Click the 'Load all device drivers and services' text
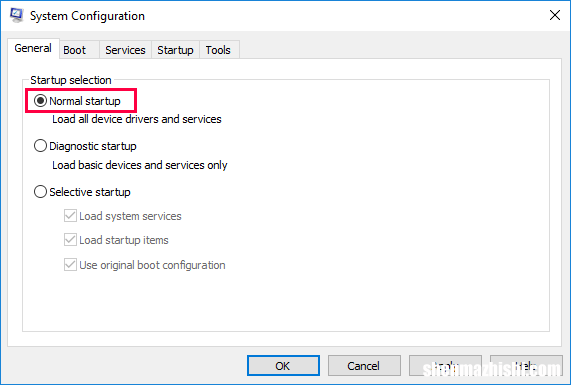 [x=137, y=119]
